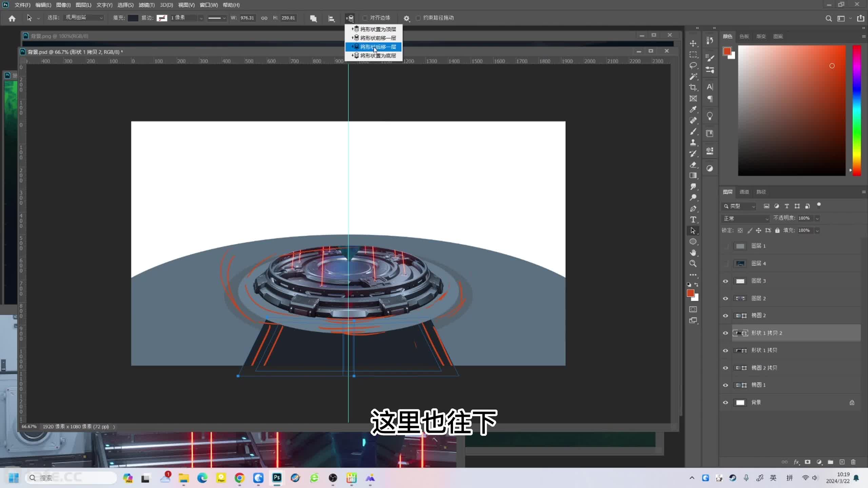
Task: Select the Ellipse shape tool
Action: coord(693,242)
